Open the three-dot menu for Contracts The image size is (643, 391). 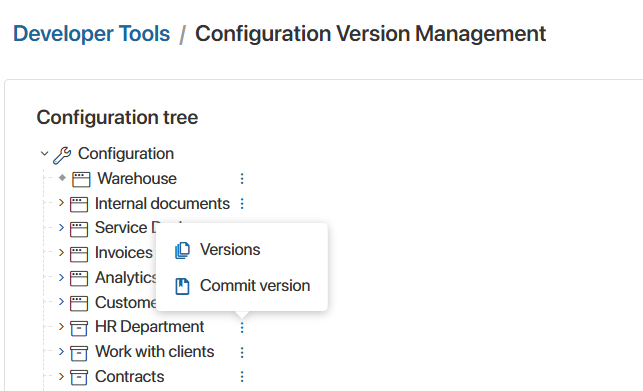click(x=242, y=377)
